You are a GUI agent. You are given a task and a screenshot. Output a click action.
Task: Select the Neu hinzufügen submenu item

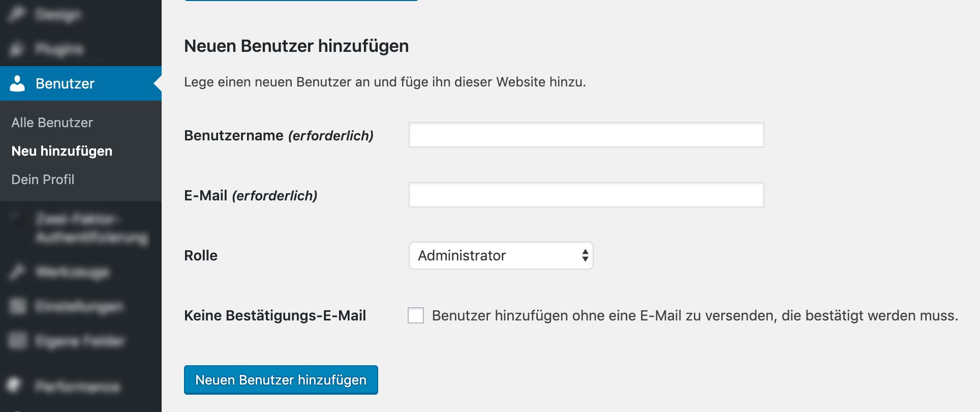tap(62, 151)
